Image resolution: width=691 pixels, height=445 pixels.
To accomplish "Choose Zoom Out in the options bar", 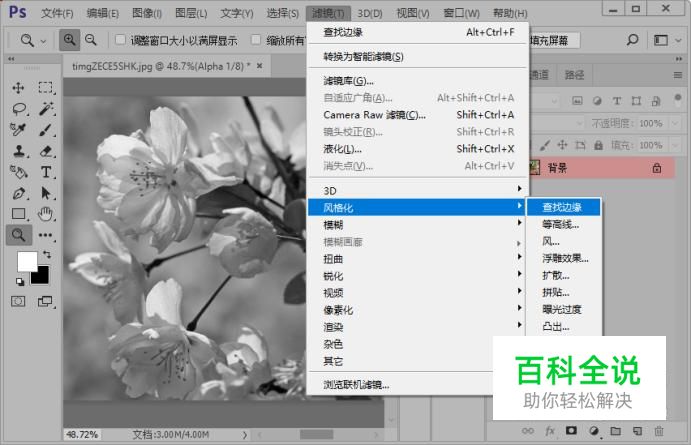I will 91,40.
